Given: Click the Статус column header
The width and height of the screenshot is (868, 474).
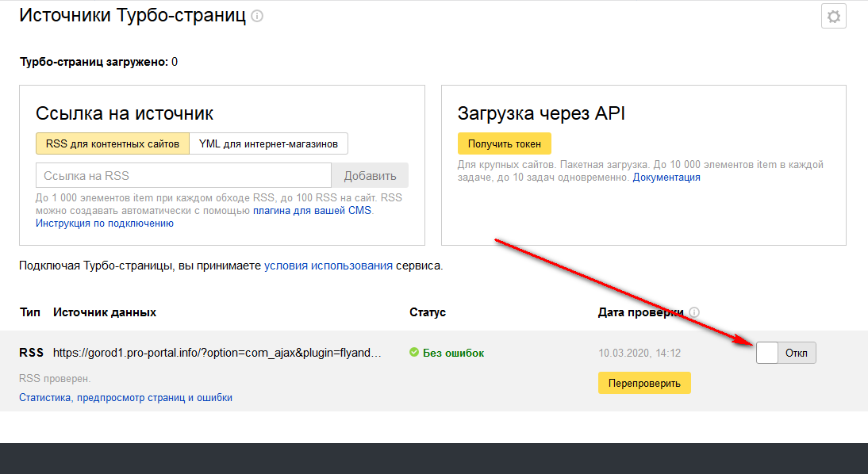Looking at the screenshot, I should (x=428, y=312).
